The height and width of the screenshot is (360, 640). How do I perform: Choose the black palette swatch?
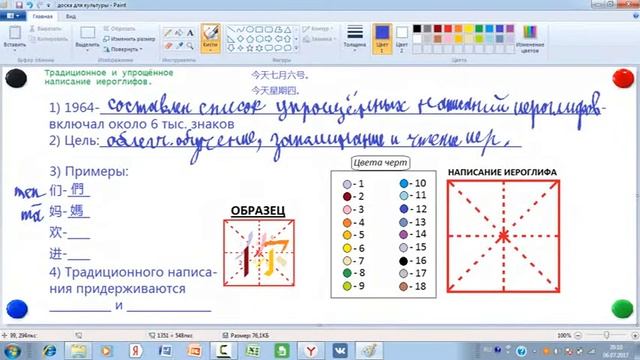417,29
